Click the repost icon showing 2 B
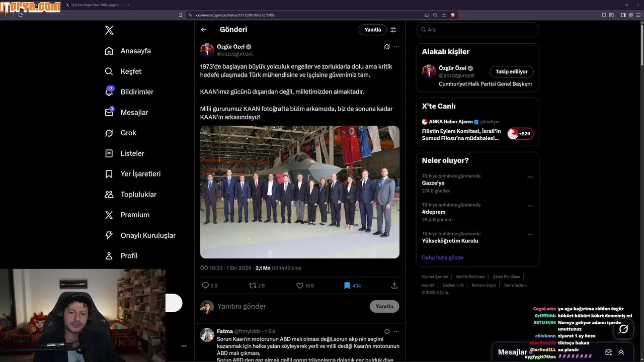 coord(253,286)
